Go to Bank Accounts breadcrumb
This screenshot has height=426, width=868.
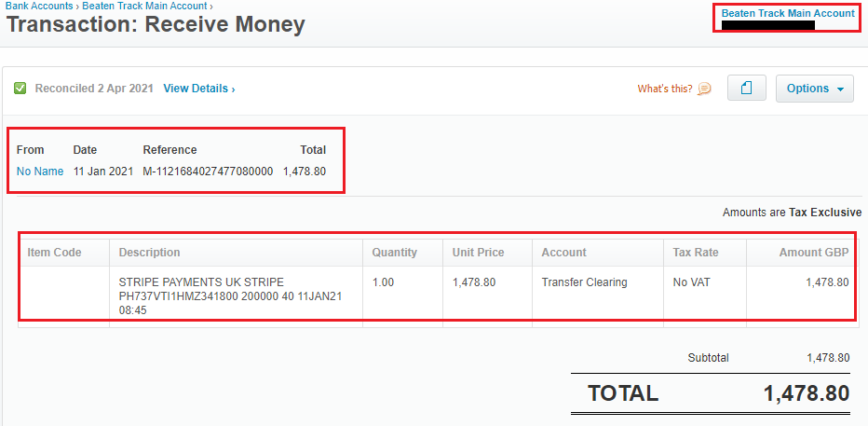39,7
